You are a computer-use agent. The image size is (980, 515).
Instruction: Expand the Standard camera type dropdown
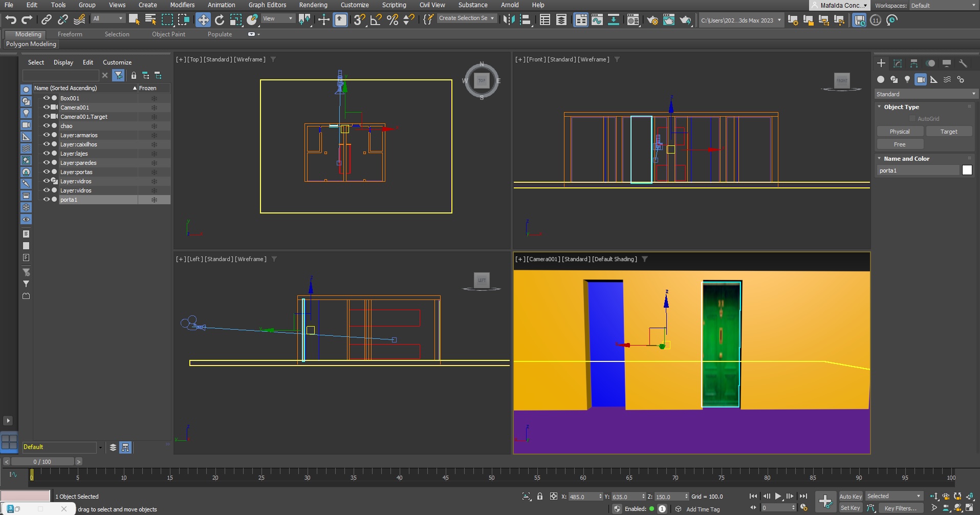[926, 94]
